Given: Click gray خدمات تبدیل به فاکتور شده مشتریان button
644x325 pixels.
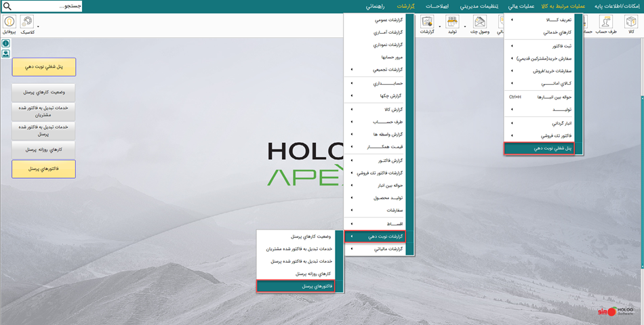Looking at the screenshot, I should (x=43, y=111).
